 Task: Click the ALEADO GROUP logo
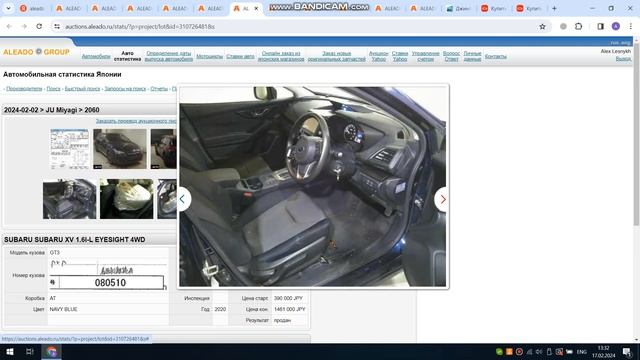click(x=36, y=52)
